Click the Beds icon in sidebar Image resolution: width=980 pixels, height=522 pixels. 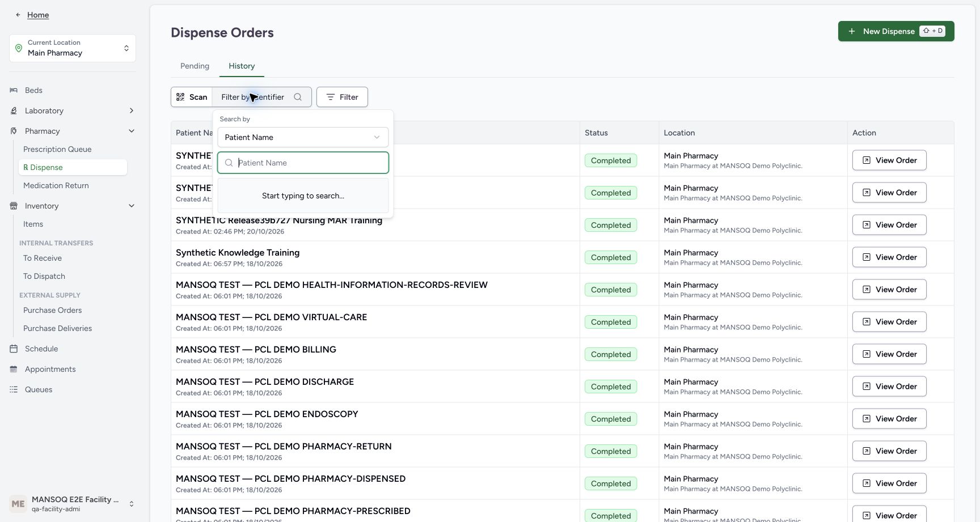[x=14, y=90]
